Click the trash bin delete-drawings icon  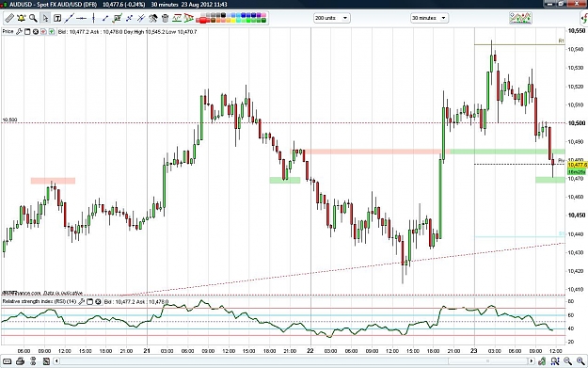pyautogui.click(x=165, y=18)
